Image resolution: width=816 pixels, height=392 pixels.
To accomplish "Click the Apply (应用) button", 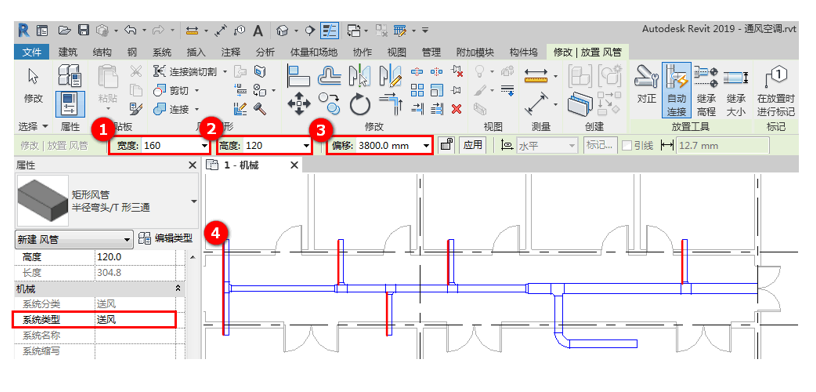I will tap(473, 145).
